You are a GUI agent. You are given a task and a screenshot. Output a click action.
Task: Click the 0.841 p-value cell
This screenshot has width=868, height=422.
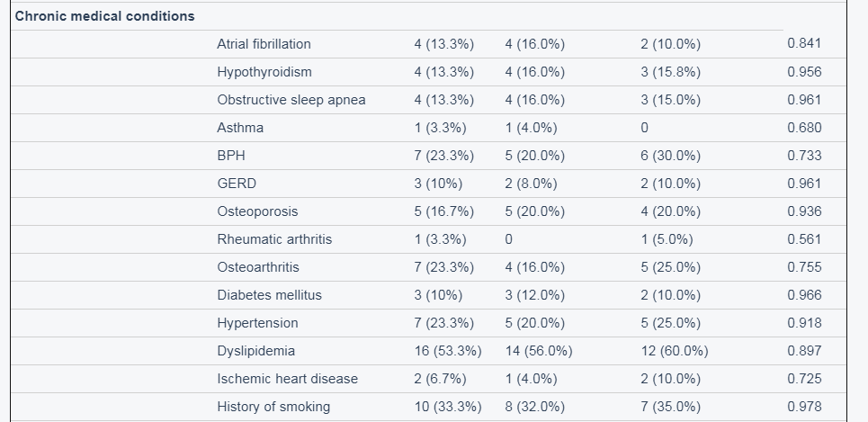pos(804,43)
